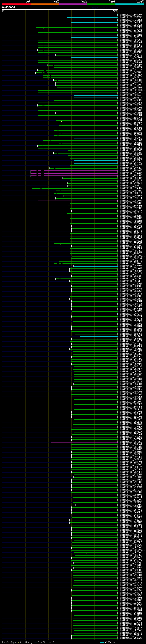Select the UniRef100_Q9FUG7 label
The image size is (146, 644).
point(131,482)
